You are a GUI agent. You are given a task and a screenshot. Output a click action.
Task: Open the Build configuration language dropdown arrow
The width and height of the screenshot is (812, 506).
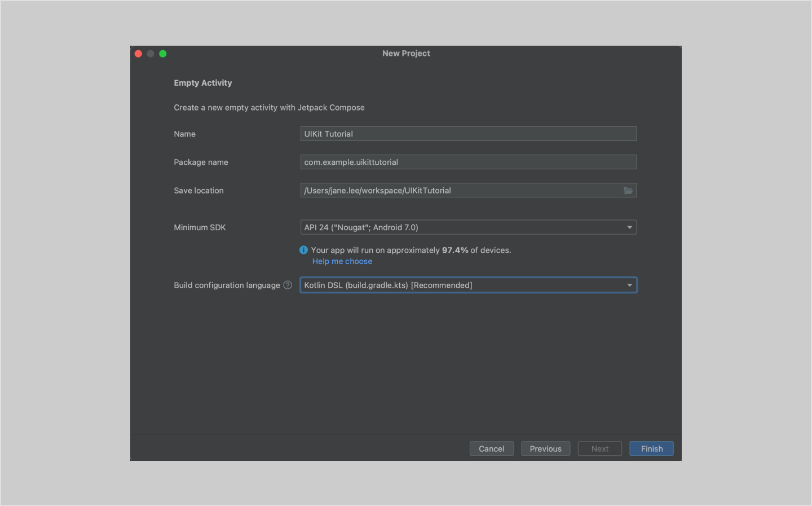(x=629, y=285)
